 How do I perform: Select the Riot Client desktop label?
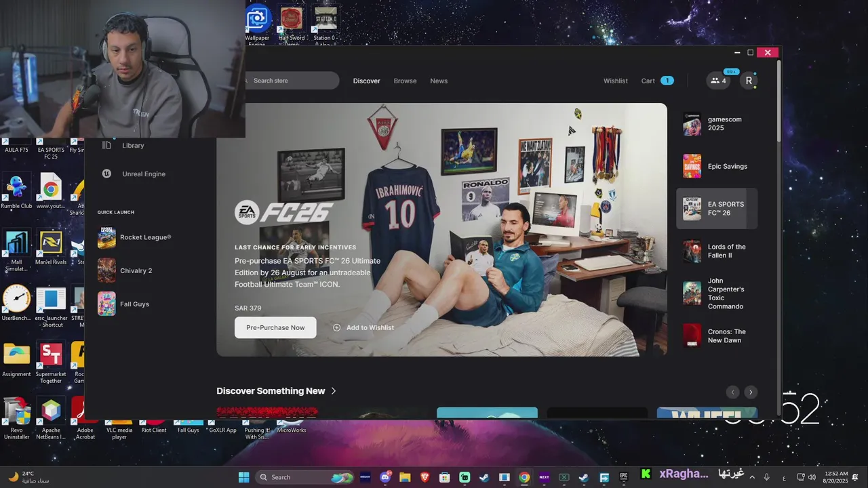[153, 430]
